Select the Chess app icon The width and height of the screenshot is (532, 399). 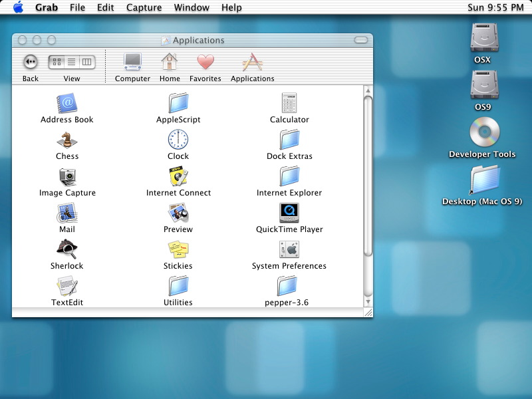(66, 140)
